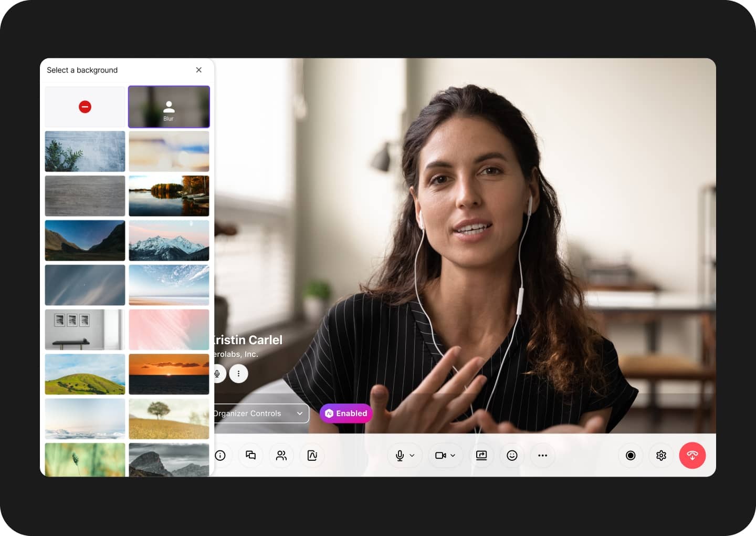Pick the streaky blue-gray sky background
Screen dimensions: 756x536
point(85,285)
